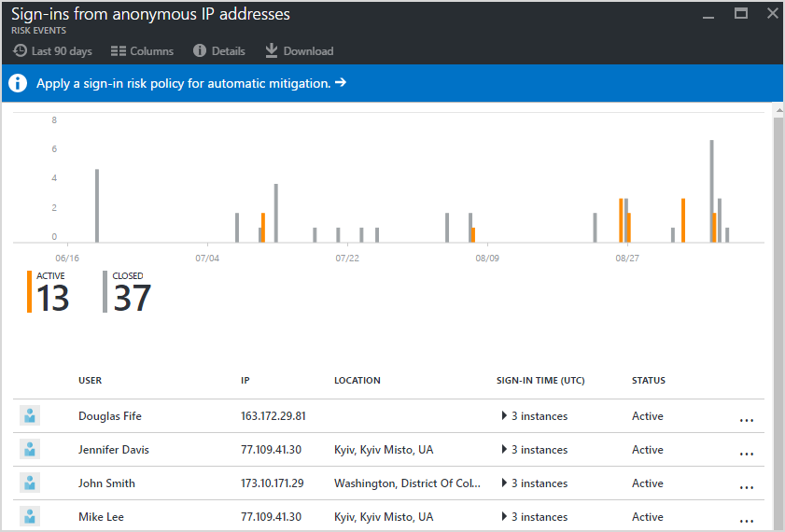Viewport: 785px width, 532px height.
Task: Apply a sign-in risk policy link
Action: point(190,83)
